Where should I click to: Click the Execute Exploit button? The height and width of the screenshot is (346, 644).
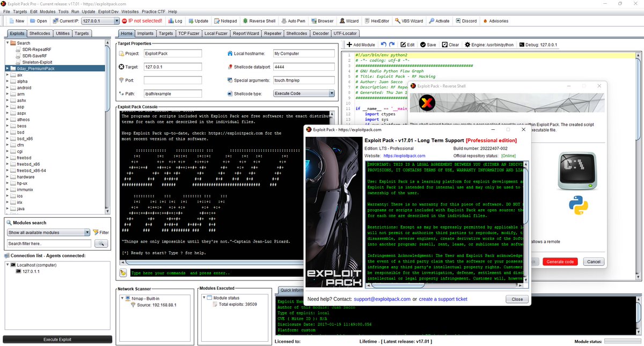[57, 340]
